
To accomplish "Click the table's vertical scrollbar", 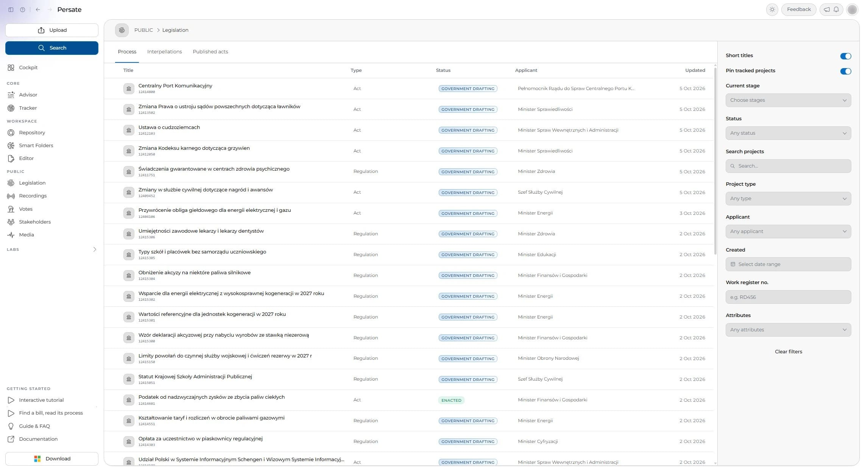I will pos(715,161).
